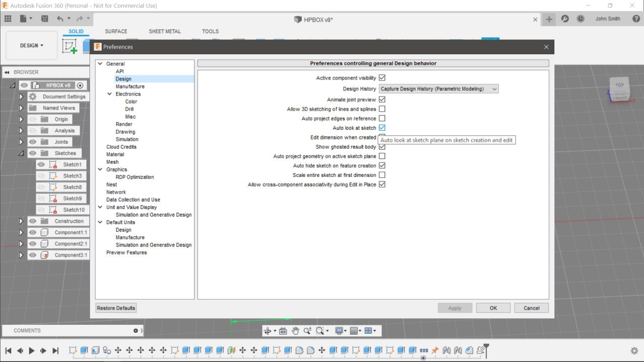
Task: Step timeline forward one feature
Action: pos(43,350)
